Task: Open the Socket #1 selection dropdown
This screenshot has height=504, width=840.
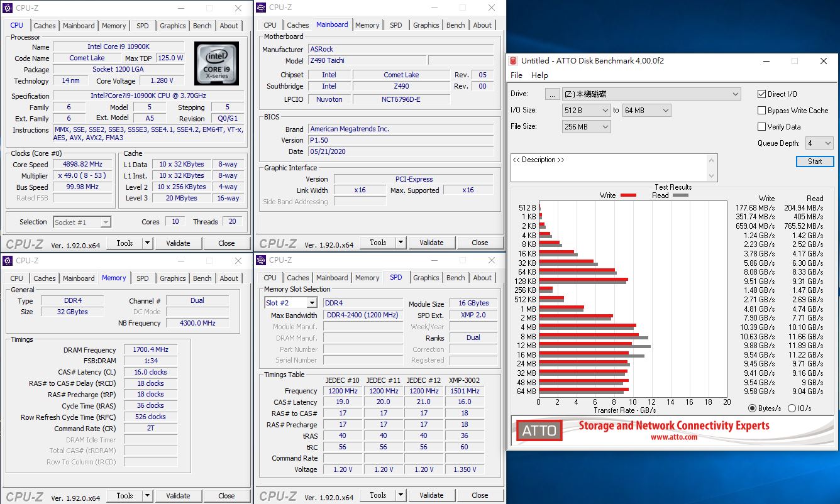Action: point(82,222)
